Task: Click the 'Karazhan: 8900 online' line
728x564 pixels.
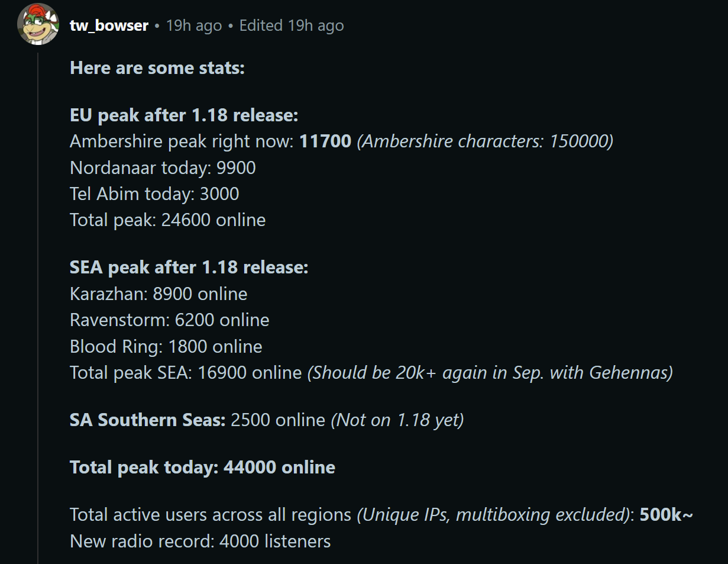Action: pyautogui.click(x=158, y=294)
